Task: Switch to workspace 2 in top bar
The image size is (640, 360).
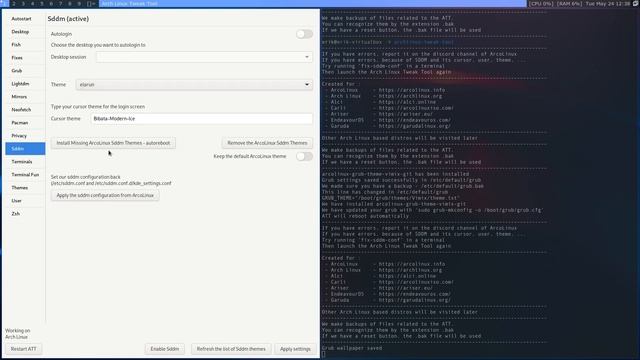Action: point(14,3)
